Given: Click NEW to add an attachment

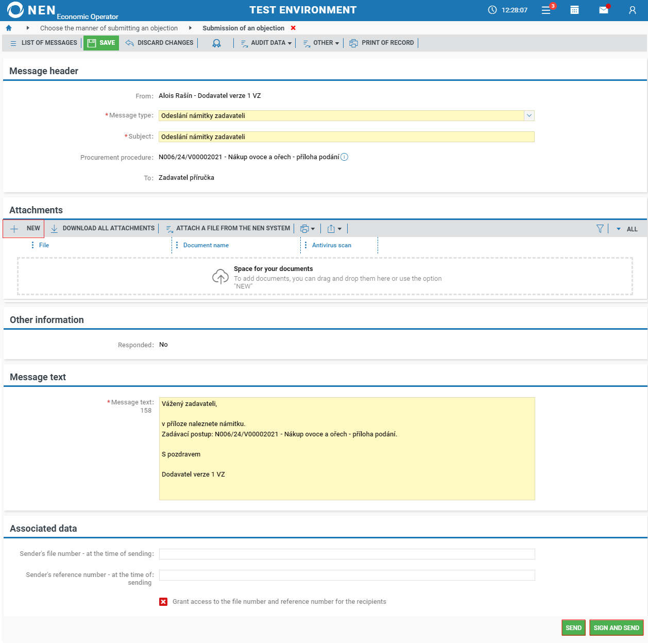Looking at the screenshot, I should [x=24, y=229].
